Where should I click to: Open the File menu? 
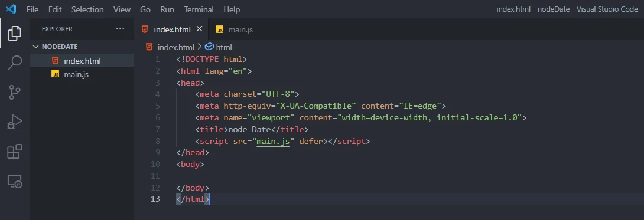point(32,9)
